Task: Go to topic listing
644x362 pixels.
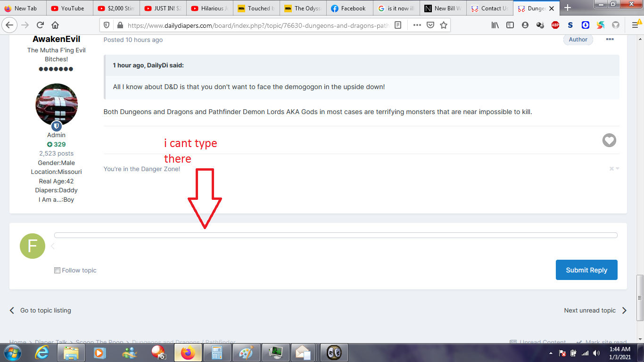Action: point(41,310)
